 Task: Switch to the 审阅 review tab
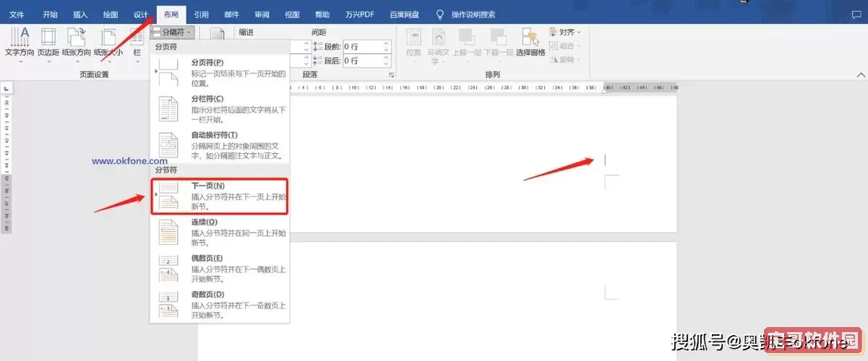coord(262,14)
